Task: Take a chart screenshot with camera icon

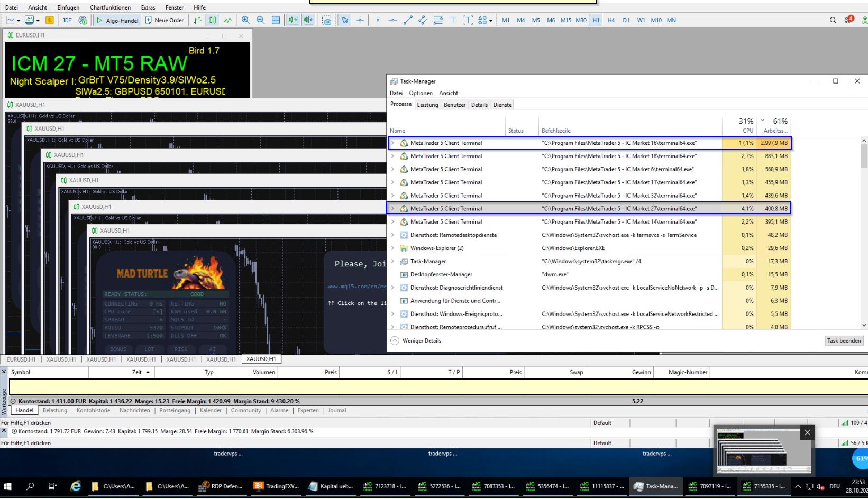Action: pos(327,20)
